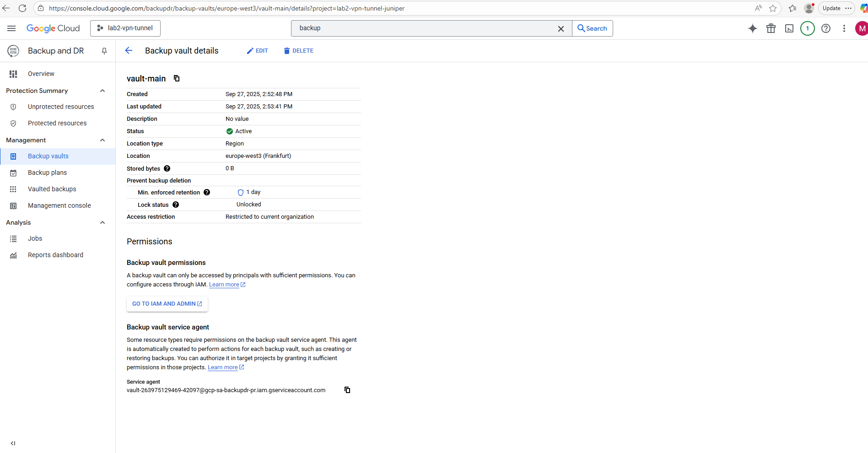Open Learn more link about IAM access

click(x=227, y=285)
